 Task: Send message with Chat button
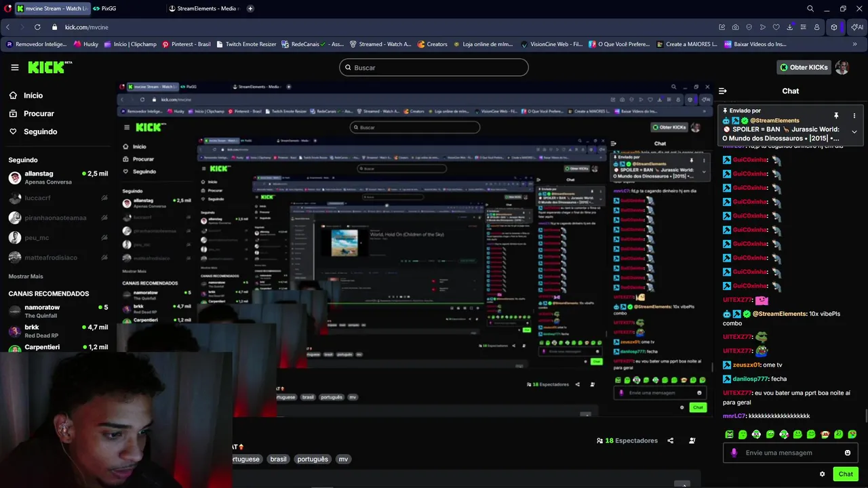pos(846,474)
